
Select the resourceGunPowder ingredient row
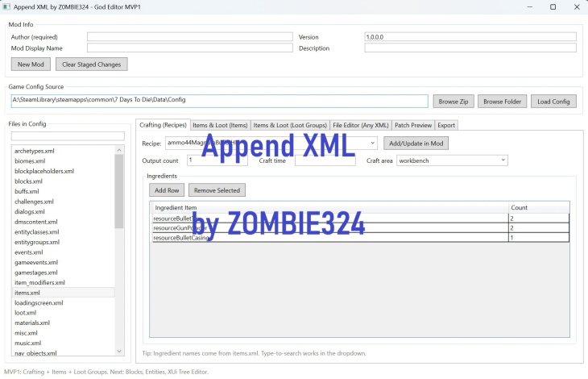tap(360, 227)
